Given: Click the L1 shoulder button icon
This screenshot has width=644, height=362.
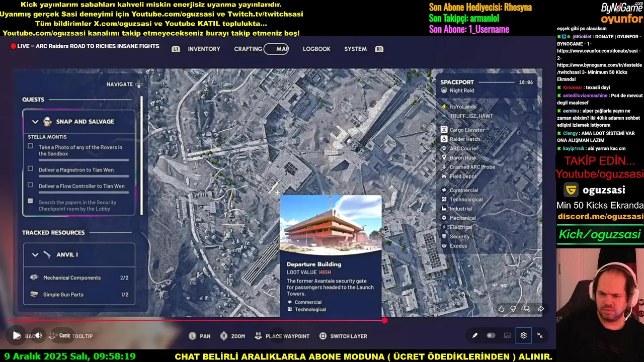Looking at the screenshot, I should 176,49.
